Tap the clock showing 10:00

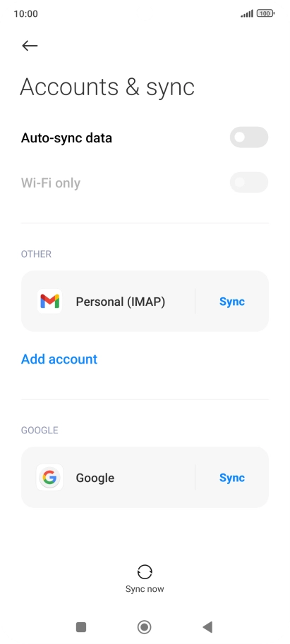25,13
